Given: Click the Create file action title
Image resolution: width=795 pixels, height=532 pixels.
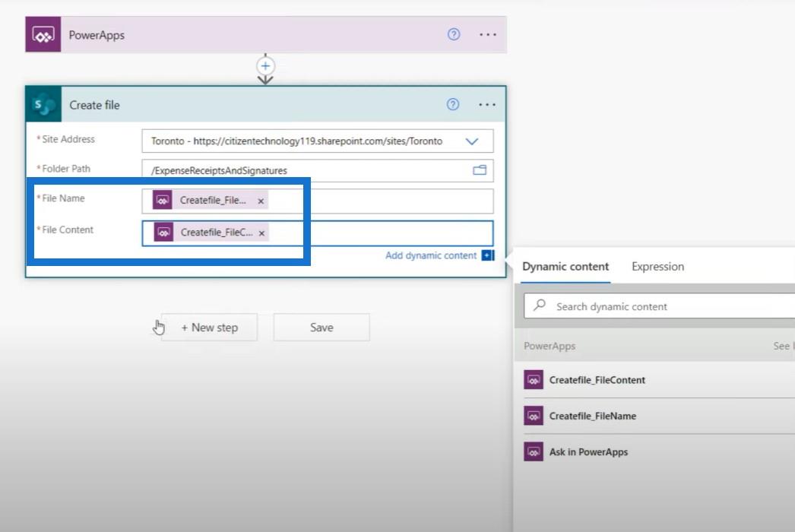Looking at the screenshot, I should click(94, 105).
